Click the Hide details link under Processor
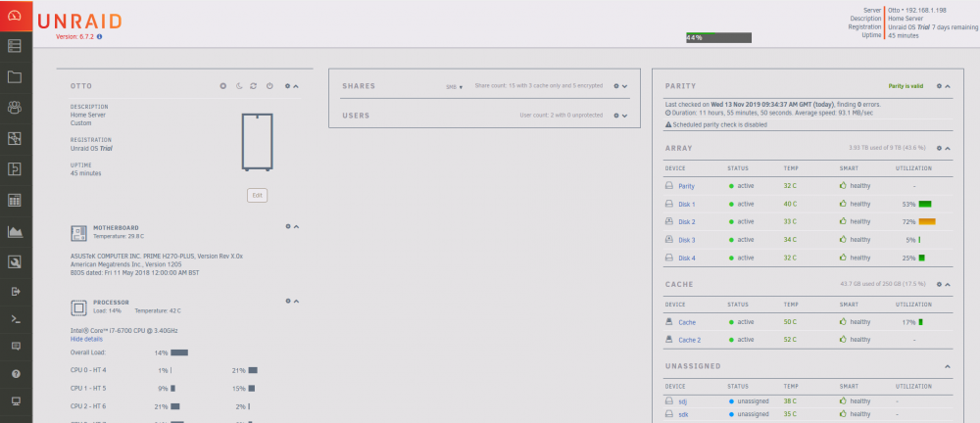Image resolution: width=980 pixels, height=423 pixels. 86,339
